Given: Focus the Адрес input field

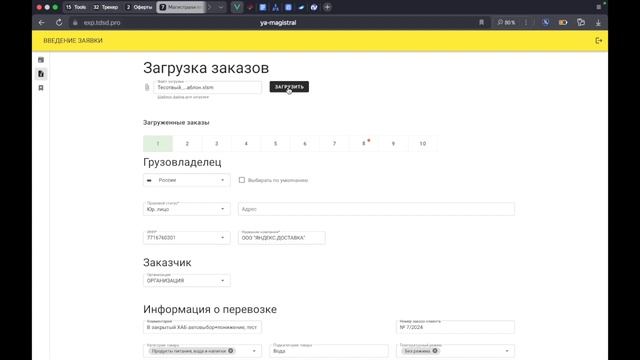Looking at the screenshot, I should [376, 209].
